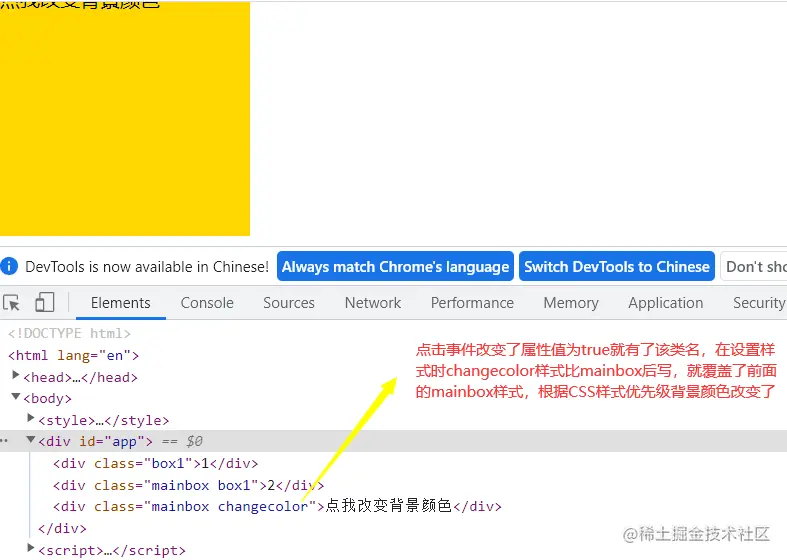
Task: Collapse the body element node
Action: (x=16, y=396)
